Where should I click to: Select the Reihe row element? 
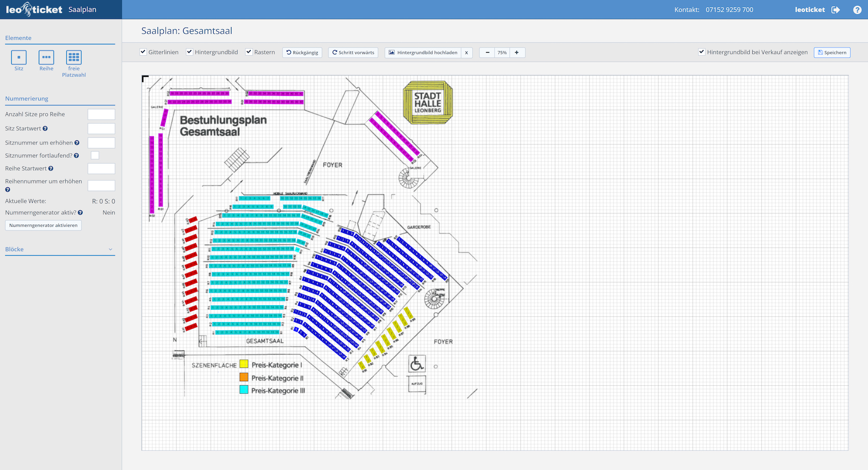[x=46, y=57]
